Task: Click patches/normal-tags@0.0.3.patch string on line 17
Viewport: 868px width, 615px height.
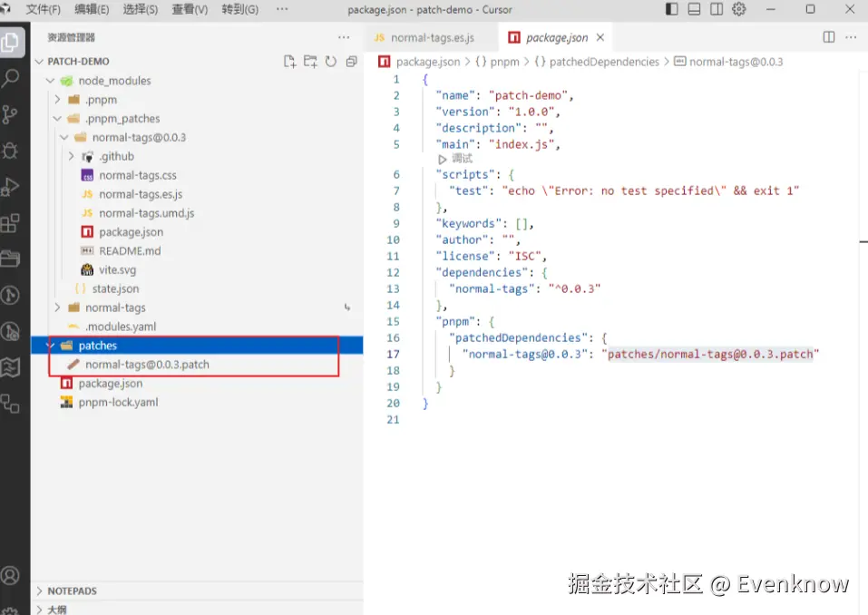Action: pos(710,355)
